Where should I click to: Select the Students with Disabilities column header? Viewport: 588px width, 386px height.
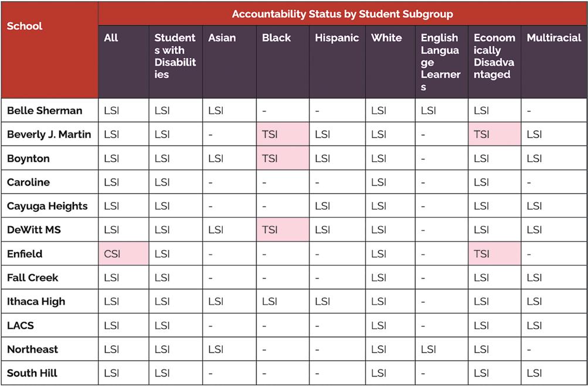(175, 56)
